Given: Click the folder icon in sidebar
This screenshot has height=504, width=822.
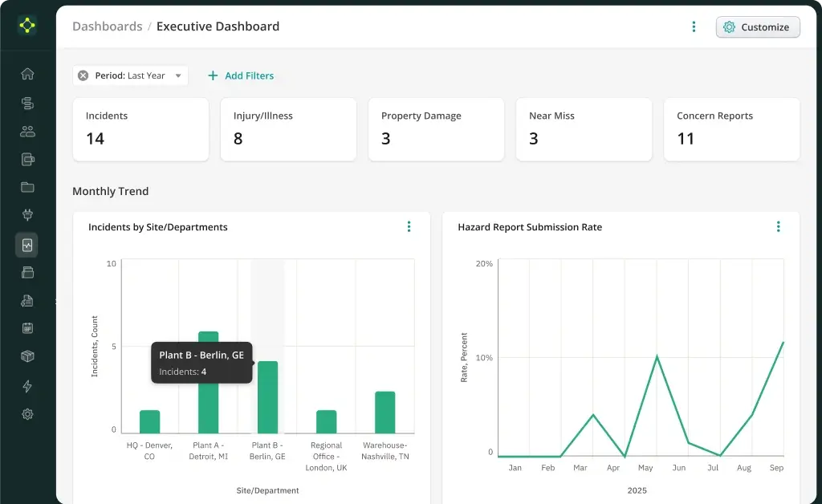Looking at the screenshot, I should point(27,187).
